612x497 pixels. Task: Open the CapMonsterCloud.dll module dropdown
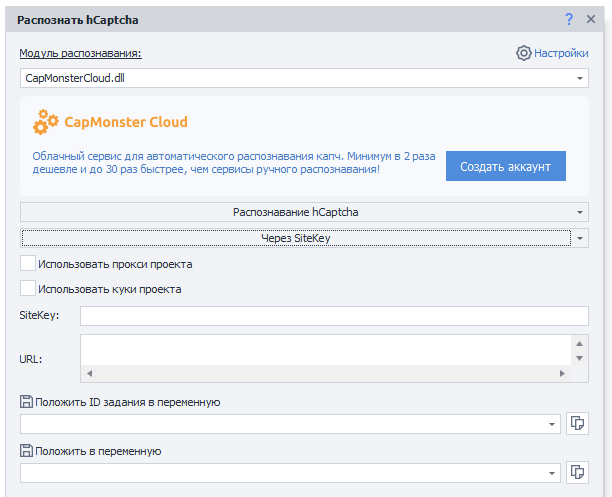click(x=580, y=78)
